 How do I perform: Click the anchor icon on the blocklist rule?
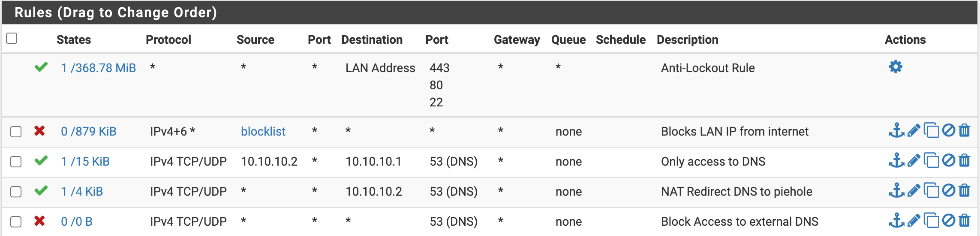click(x=896, y=130)
